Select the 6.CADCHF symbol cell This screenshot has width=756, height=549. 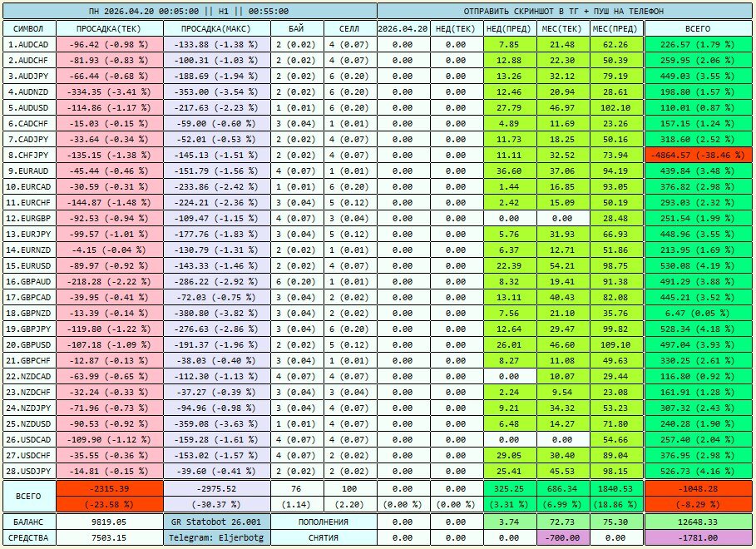tap(28, 123)
